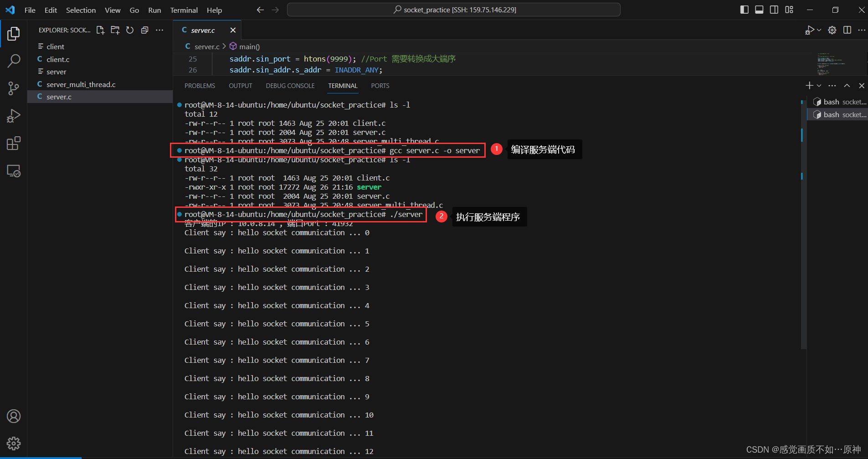Open the Selection menu

81,10
